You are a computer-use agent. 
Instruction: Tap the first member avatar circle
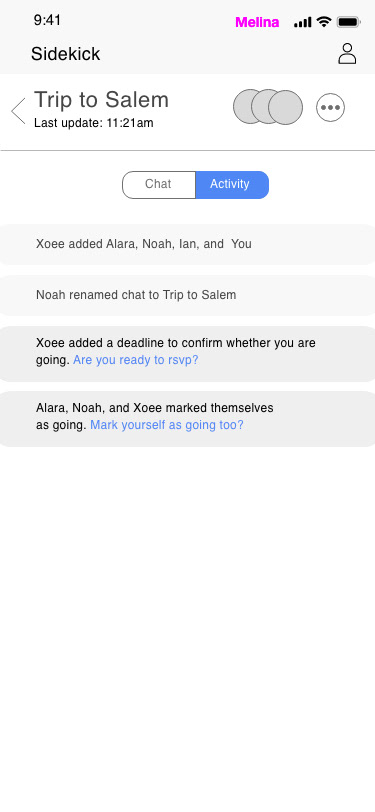[250, 107]
